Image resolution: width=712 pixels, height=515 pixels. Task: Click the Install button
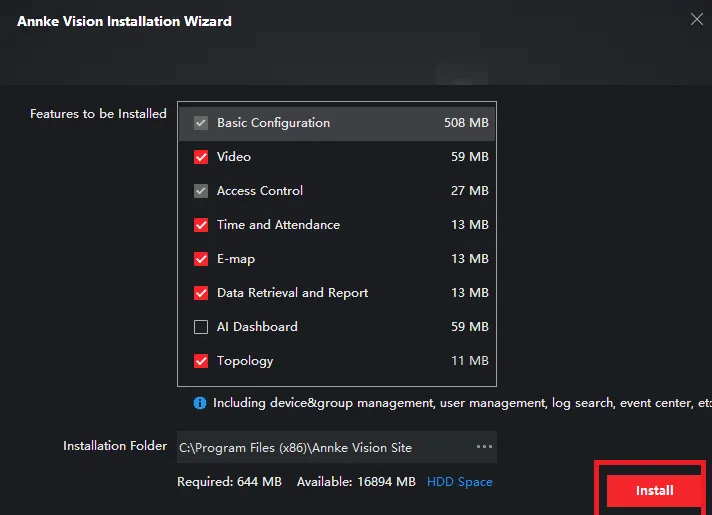pyautogui.click(x=654, y=490)
